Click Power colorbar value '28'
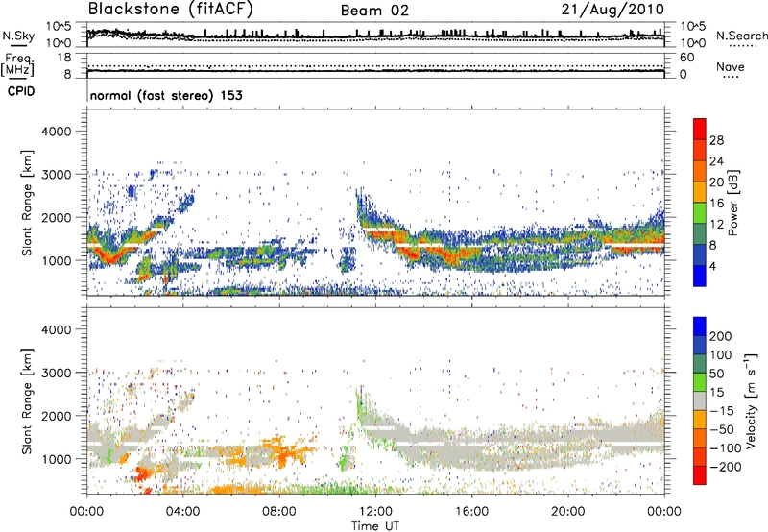Image resolution: width=768 pixels, height=532 pixels. (716, 140)
